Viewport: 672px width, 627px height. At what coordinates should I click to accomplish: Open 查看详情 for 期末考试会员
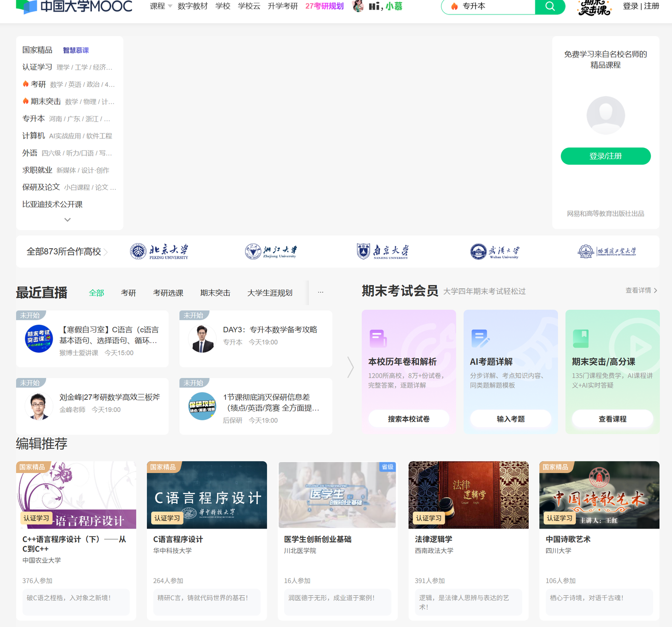click(641, 290)
